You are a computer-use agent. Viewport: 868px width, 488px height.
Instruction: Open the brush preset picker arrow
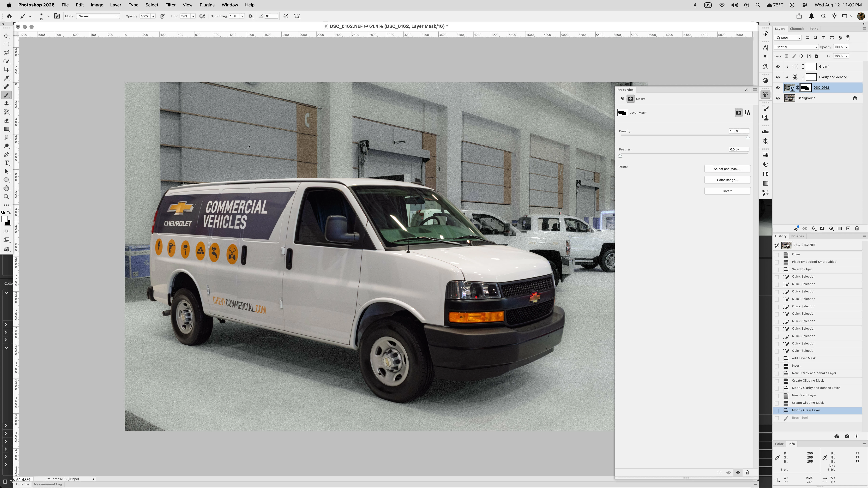tap(48, 16)
